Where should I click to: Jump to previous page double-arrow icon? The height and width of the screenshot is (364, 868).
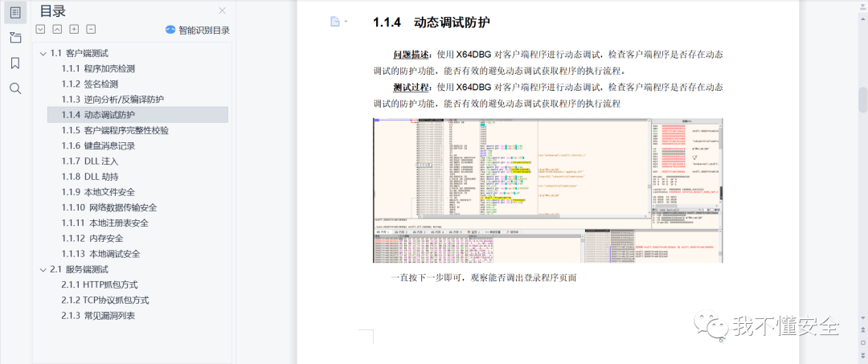pyautogui.click(x=862, y=330)
